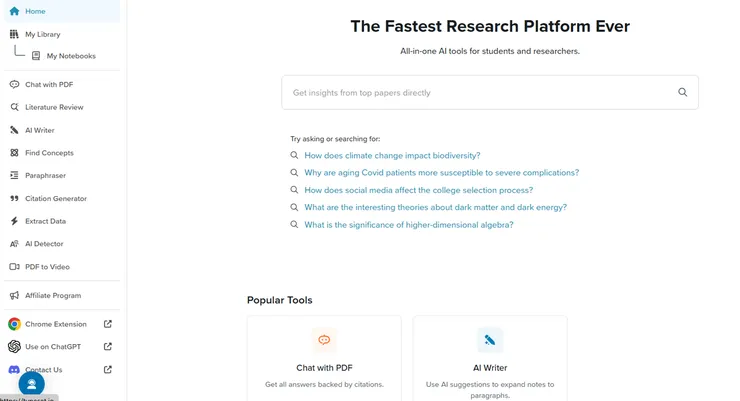Click the Use on ChatGPT external link icon
Screen dimensions: 740x401
[x=108, y=347]
